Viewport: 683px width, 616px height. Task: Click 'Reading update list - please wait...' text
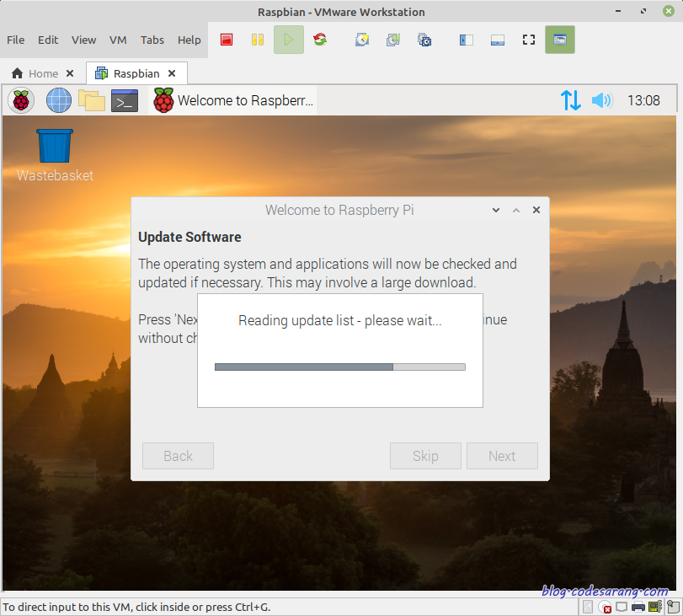(339, 320)
